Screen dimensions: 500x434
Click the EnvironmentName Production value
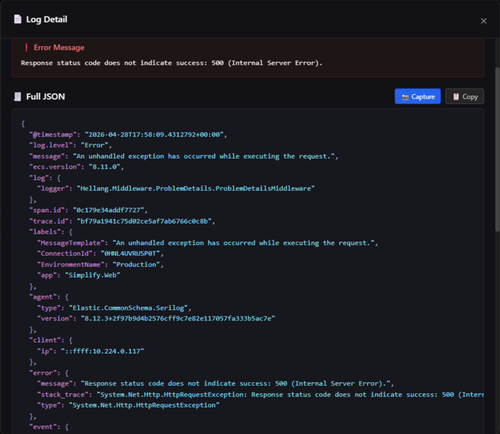pyautogui.click(x=136, y=264)
